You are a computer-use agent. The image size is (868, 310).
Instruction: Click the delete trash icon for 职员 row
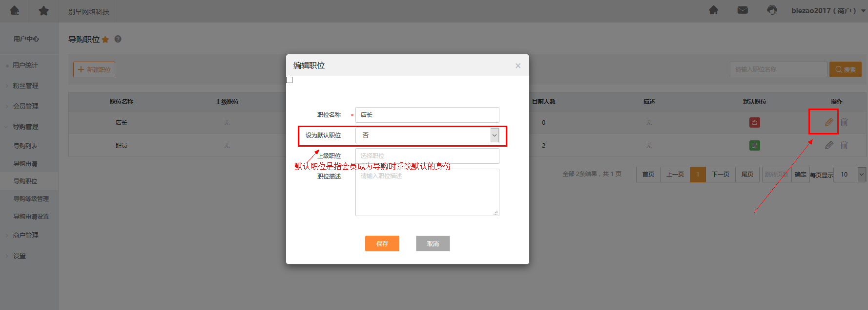(844, 145)
